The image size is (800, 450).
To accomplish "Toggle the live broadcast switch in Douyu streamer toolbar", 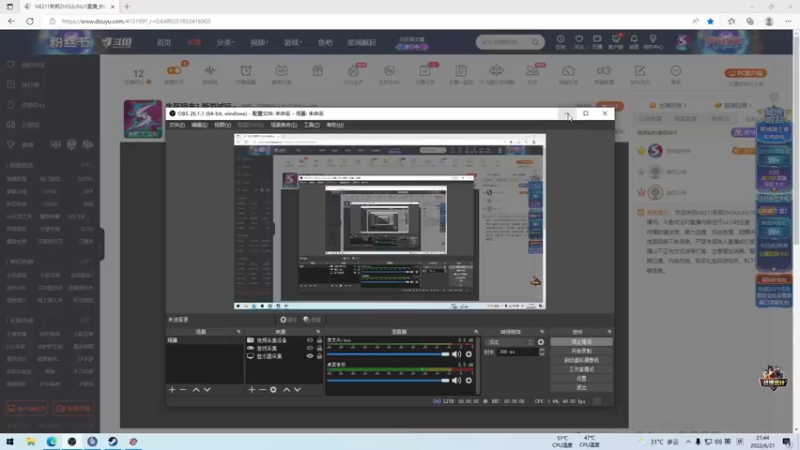I will (174, 73).
